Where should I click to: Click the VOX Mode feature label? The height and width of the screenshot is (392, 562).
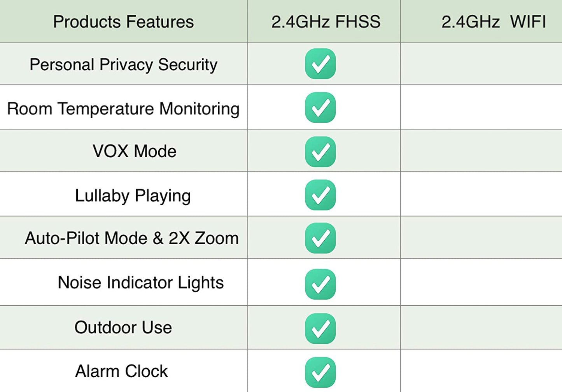pyautogui.click(x=134, y=151)
